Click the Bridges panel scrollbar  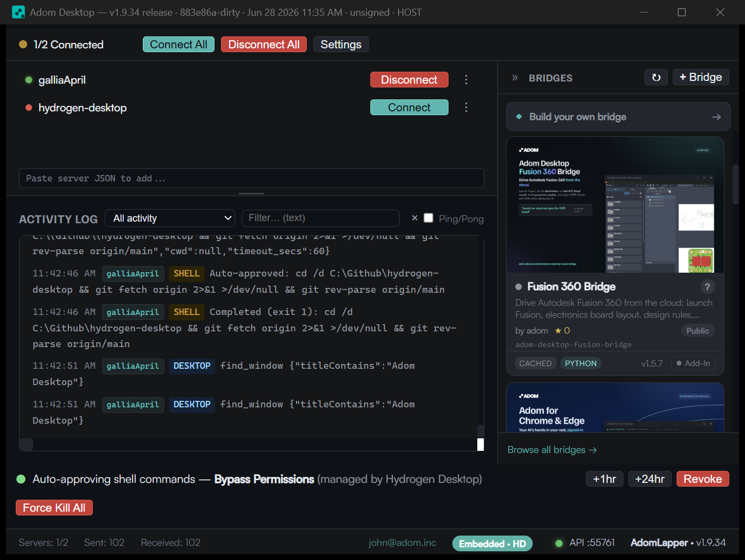pos(736,184)
